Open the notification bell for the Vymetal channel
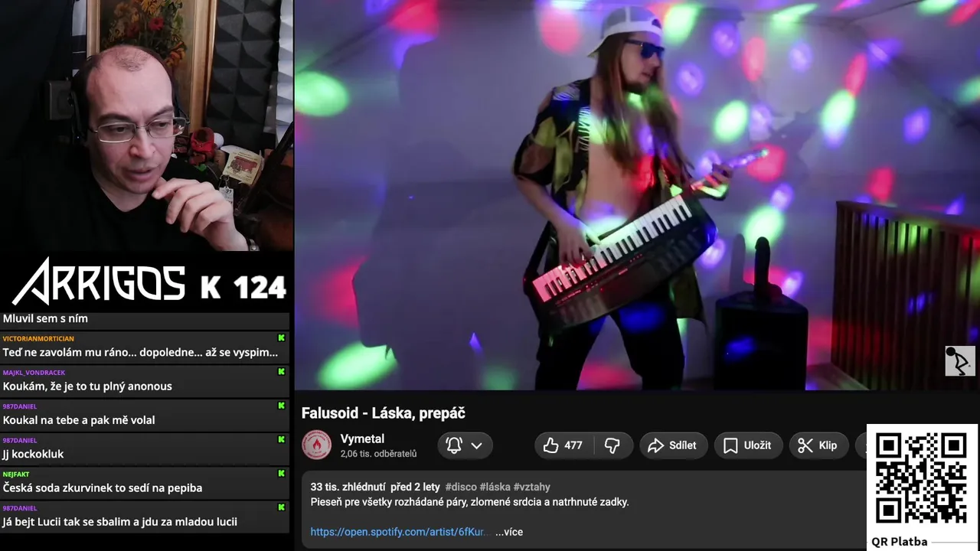Viewport: 980px width, 551px height. pos(454,445)
